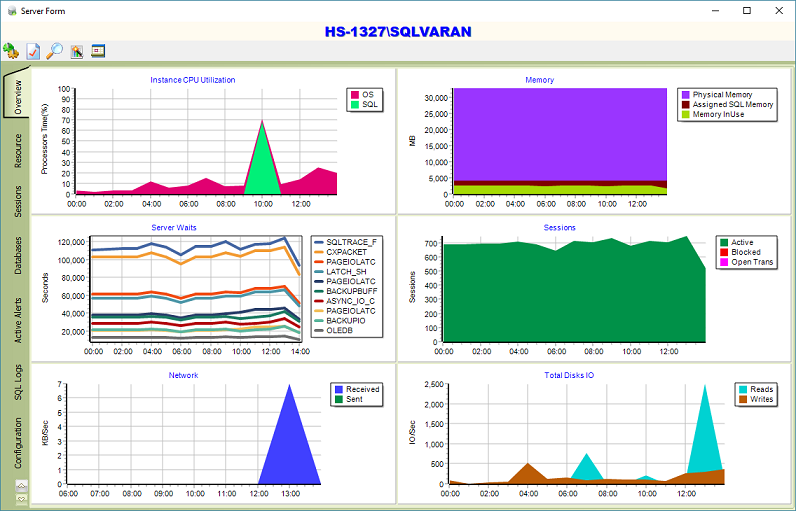Open the SQL Logs tab

pyautogui.click(x=17, y=383)
